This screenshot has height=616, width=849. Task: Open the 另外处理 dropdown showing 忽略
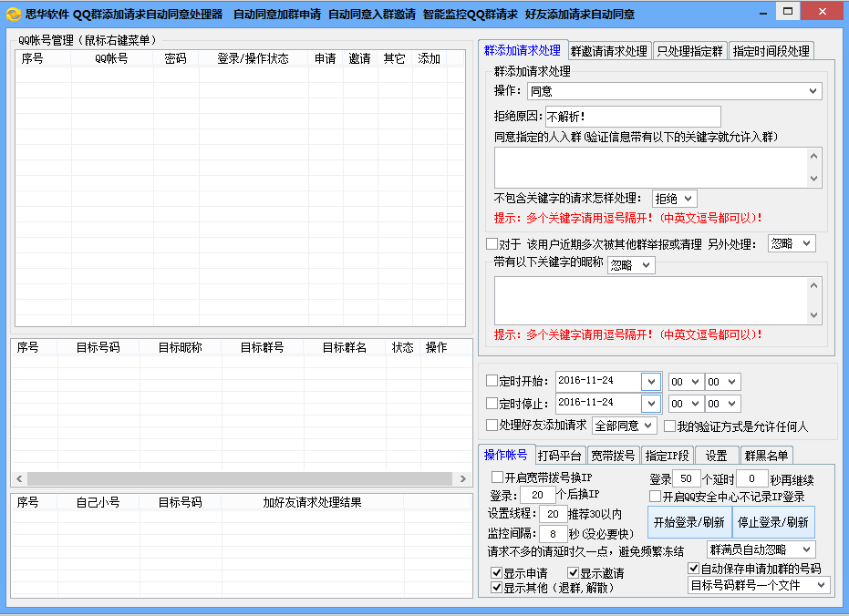[x=792, y=243]
